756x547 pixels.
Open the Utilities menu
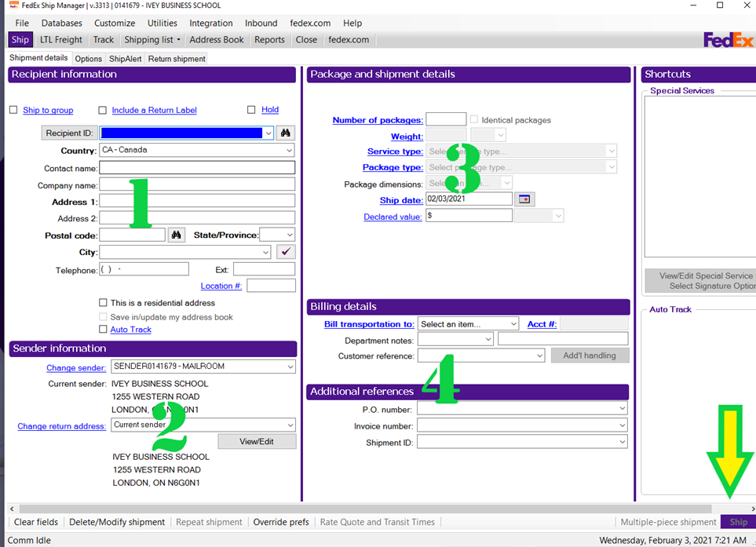163,23
